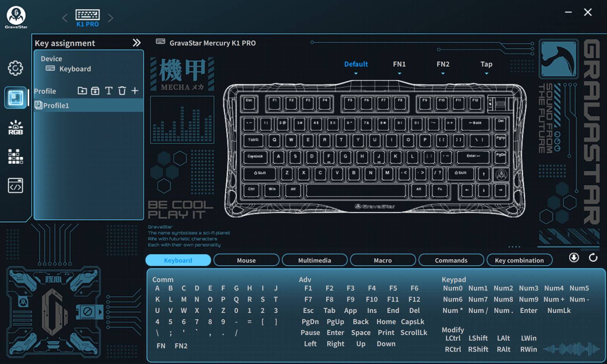Click the right arrow to next device

(x=110, y=17)
